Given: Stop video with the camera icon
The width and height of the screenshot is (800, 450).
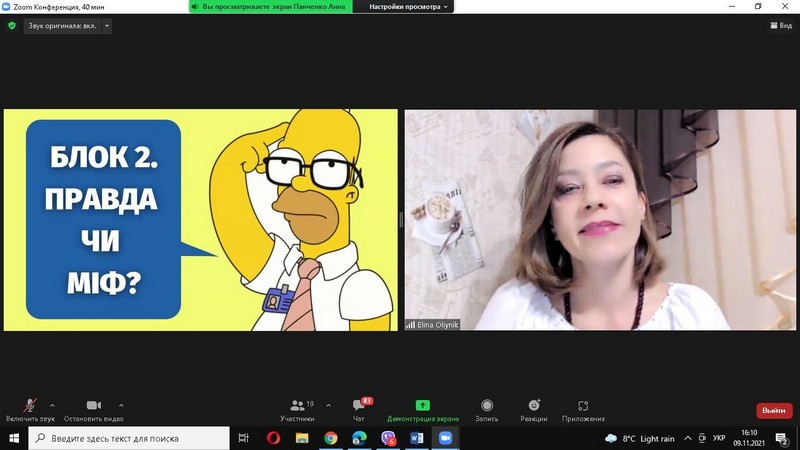Looking at the screenshot, I should 93,410.
